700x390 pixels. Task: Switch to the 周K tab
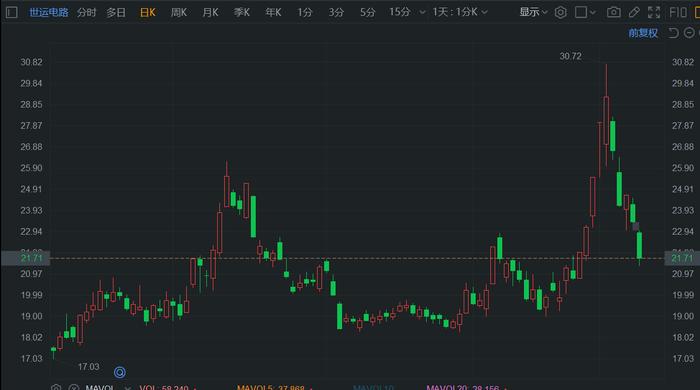click(179, 12)
